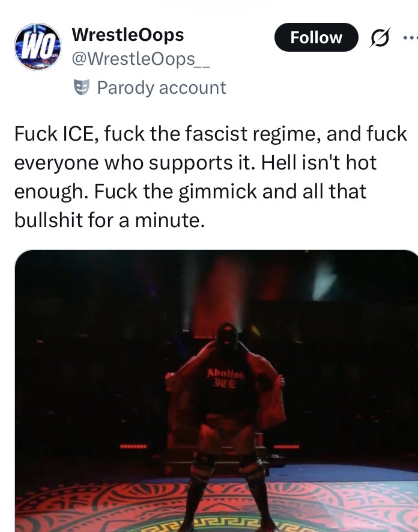The width and height of the screenshot is (418, 532).
Task: Click the parody account mask icon
Action: (x=81, y=87)
